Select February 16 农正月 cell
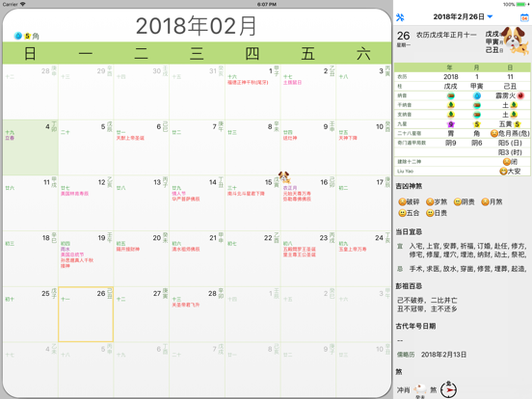 [308, 203]
